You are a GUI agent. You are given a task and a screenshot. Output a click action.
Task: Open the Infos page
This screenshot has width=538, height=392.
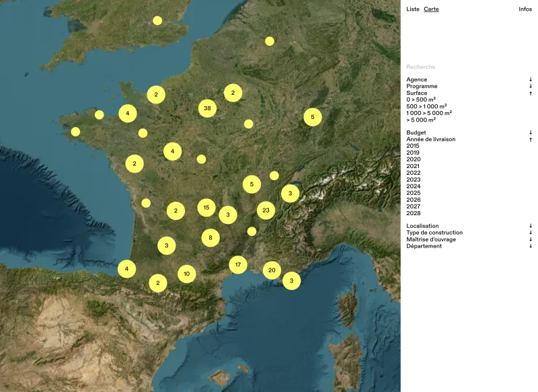[x=525, y=9]
